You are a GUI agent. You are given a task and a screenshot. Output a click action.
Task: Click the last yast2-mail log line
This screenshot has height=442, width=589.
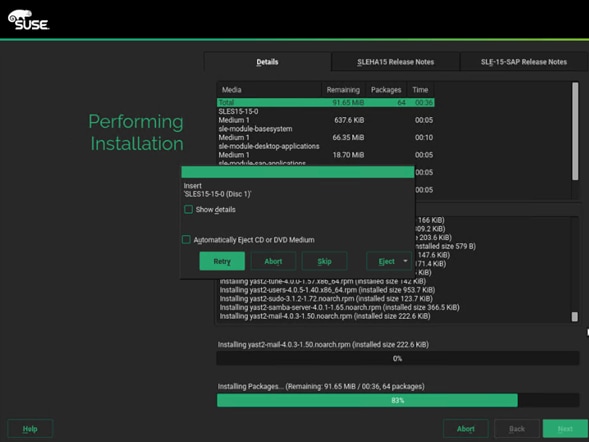coord(325,316)
